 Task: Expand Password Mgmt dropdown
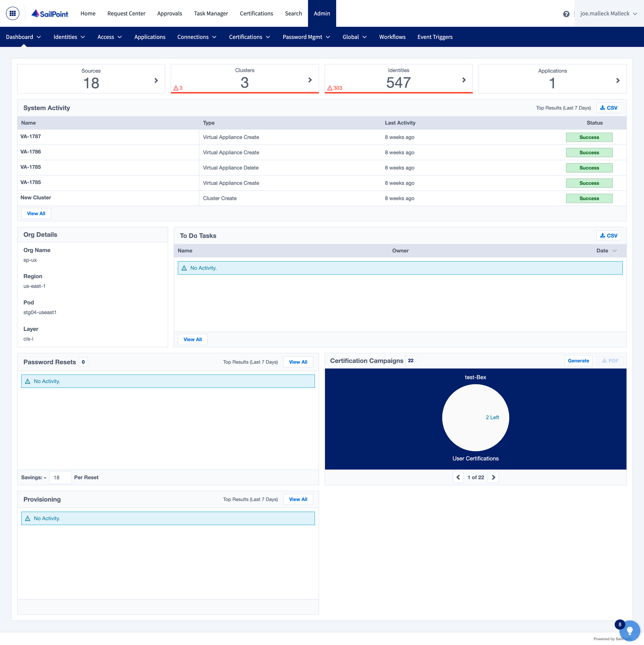[x=306, y=37]
